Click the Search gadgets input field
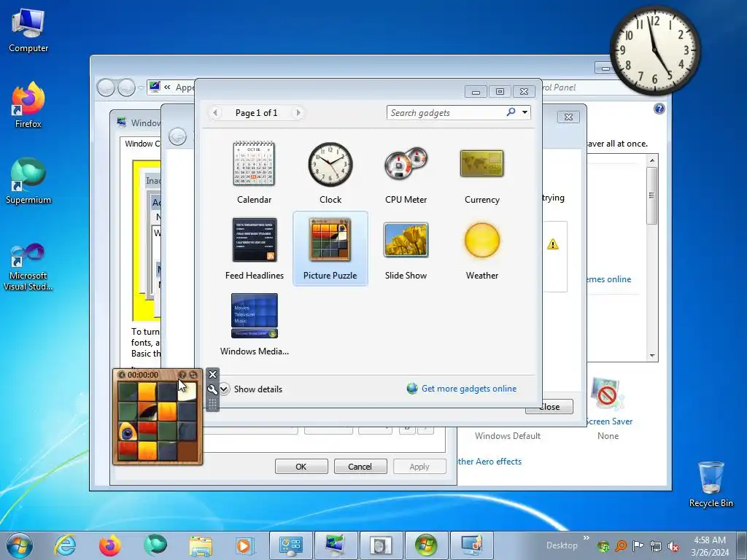 click(x=446, y=112)
